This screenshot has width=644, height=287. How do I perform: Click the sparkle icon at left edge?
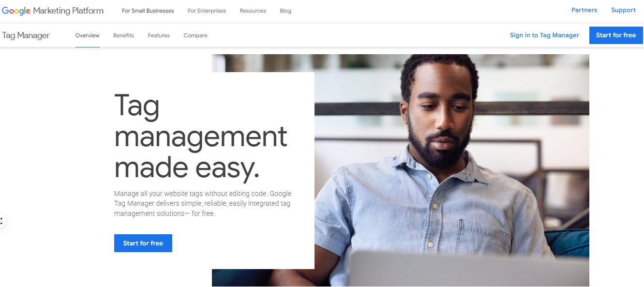coord(1,221)
